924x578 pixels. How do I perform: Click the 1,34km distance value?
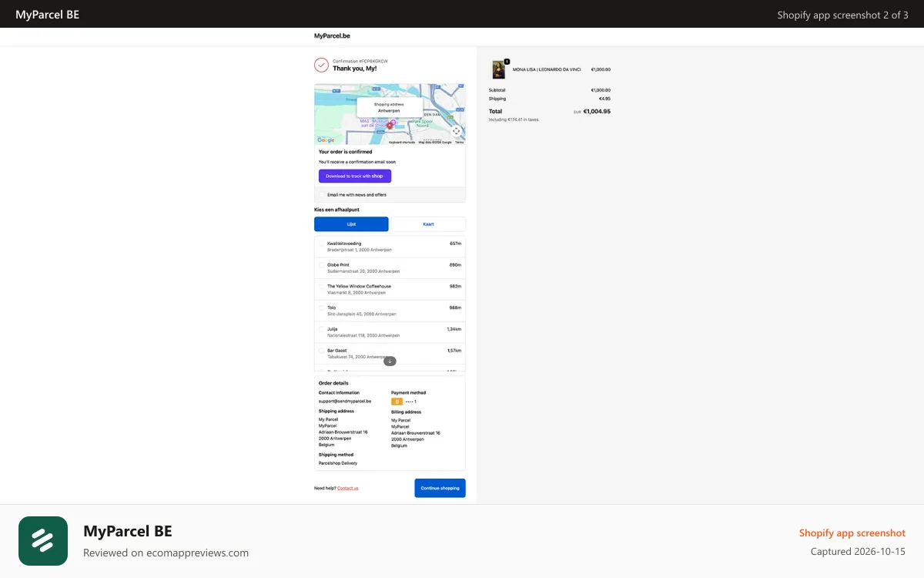[x=454, y=329]
